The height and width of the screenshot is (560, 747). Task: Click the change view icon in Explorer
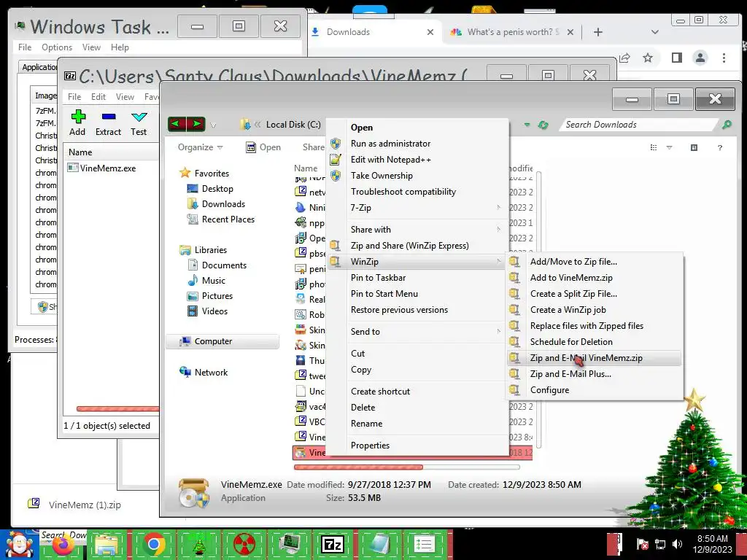[x=654, y=147]
